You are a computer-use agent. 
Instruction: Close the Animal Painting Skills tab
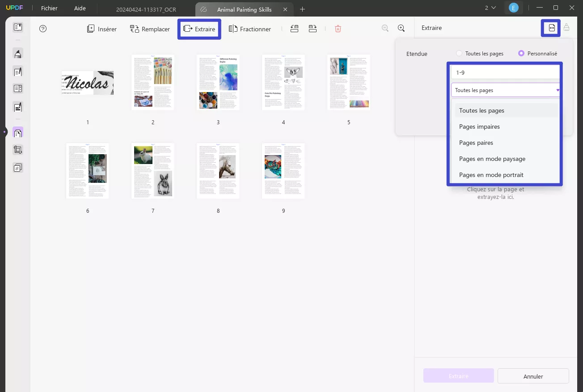(285, 9)
